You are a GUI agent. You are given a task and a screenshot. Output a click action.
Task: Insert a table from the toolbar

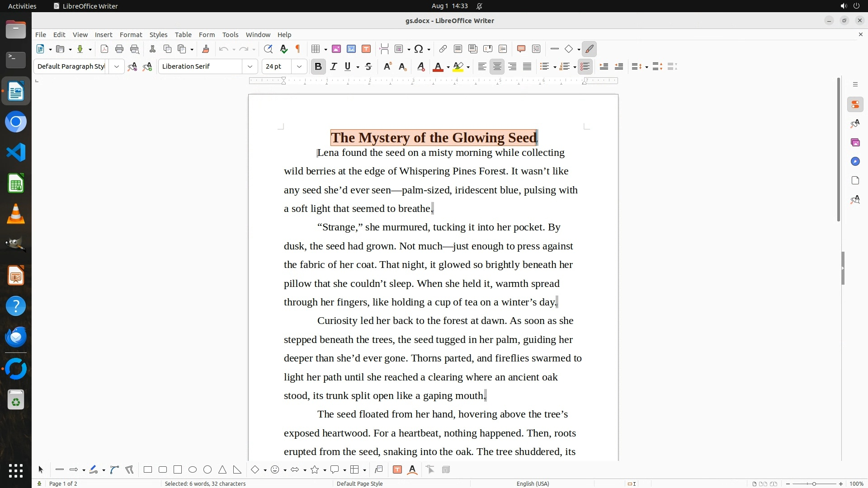click(316, 49)
